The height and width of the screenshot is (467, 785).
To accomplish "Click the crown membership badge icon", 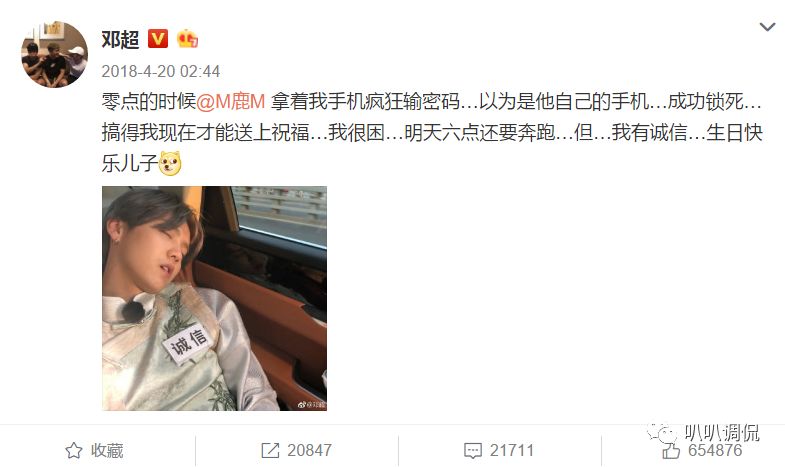I will (188, 39).
